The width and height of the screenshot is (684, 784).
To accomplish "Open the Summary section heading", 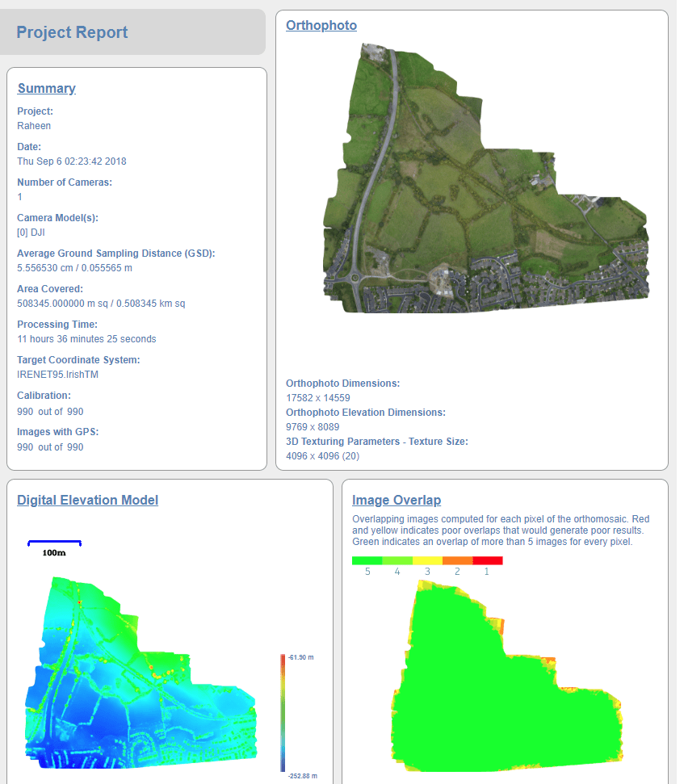I will (x=46, y=88).
